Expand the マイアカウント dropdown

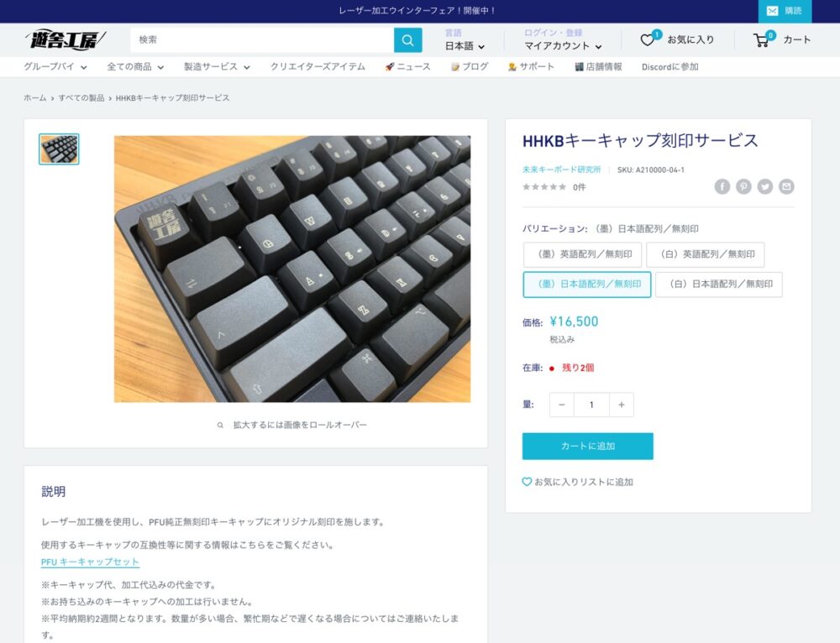point(563,46)
